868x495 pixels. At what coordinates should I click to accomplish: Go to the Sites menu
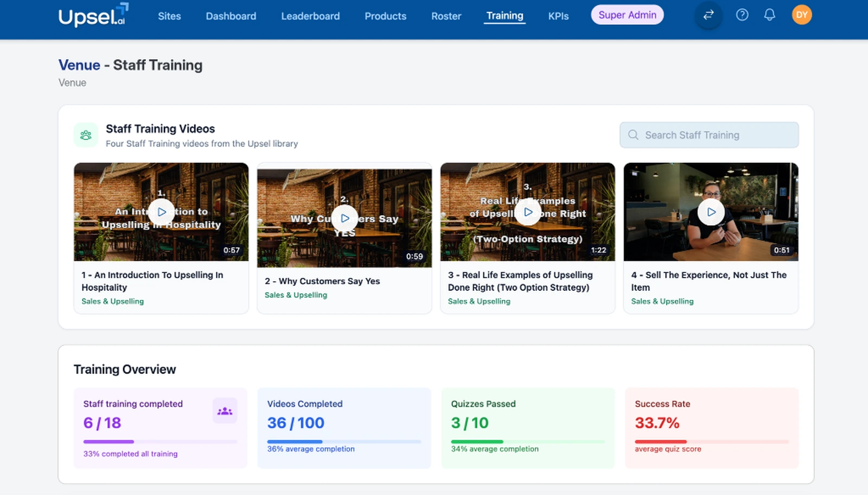[x=169, y=16]
